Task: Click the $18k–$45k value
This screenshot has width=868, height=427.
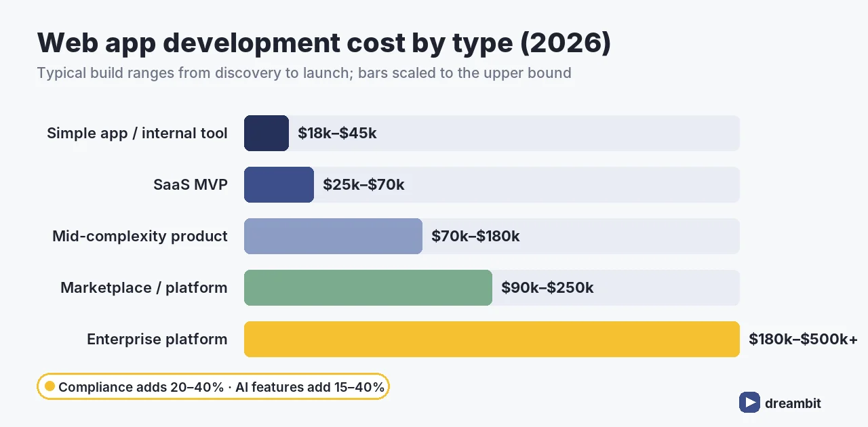Action: point(337,134)
